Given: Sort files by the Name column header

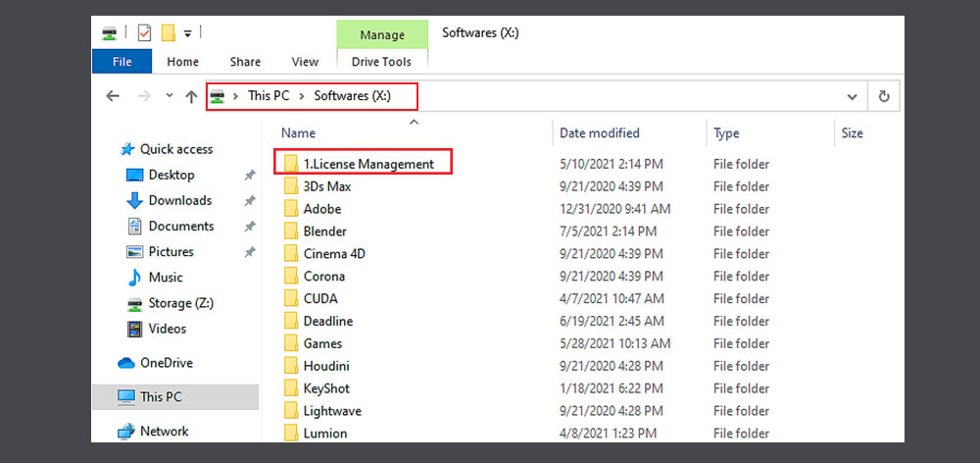Looking at the screenshot, I should (x=298, y=132).
